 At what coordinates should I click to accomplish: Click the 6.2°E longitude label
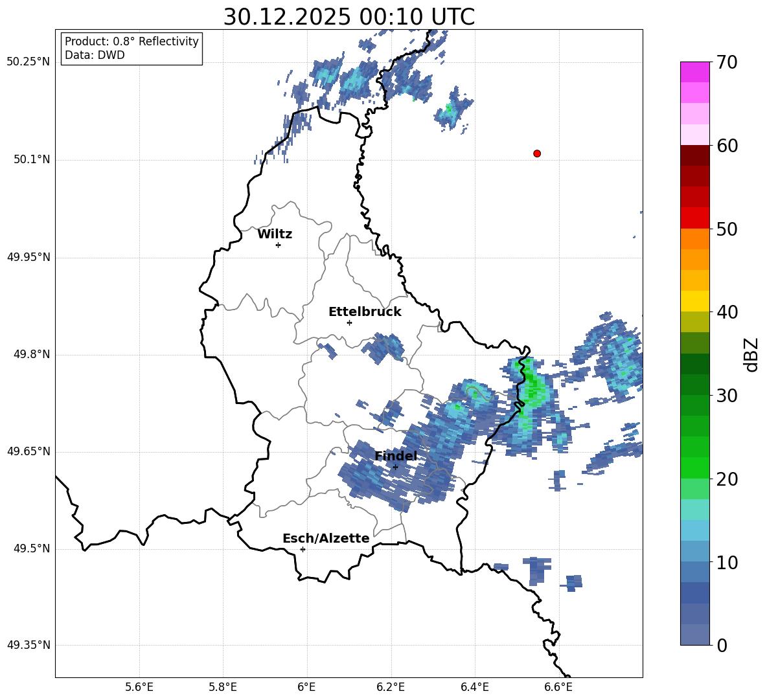[x=391, y=687]
